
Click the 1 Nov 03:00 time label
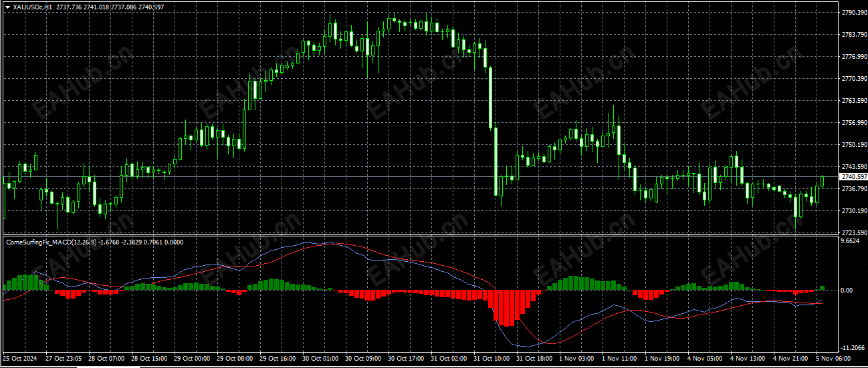[577, 359]
